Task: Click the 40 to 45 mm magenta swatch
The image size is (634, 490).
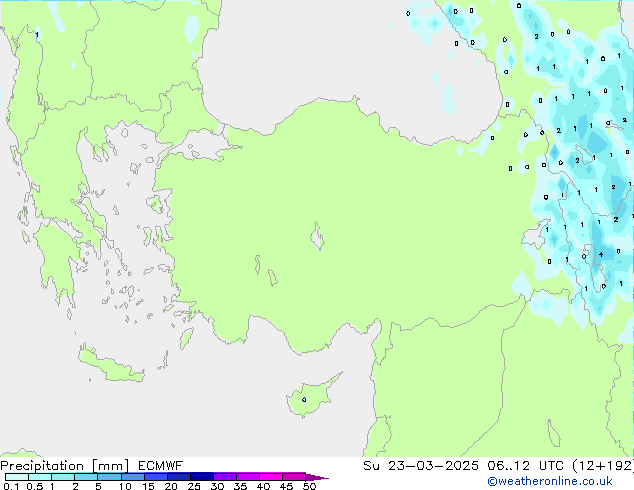Action: coord(271,477)
